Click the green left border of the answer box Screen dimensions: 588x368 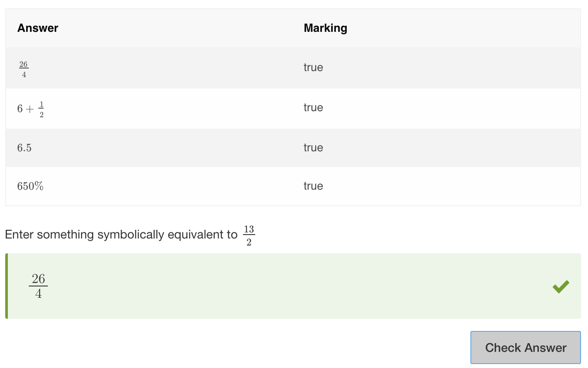coord(7,286)
